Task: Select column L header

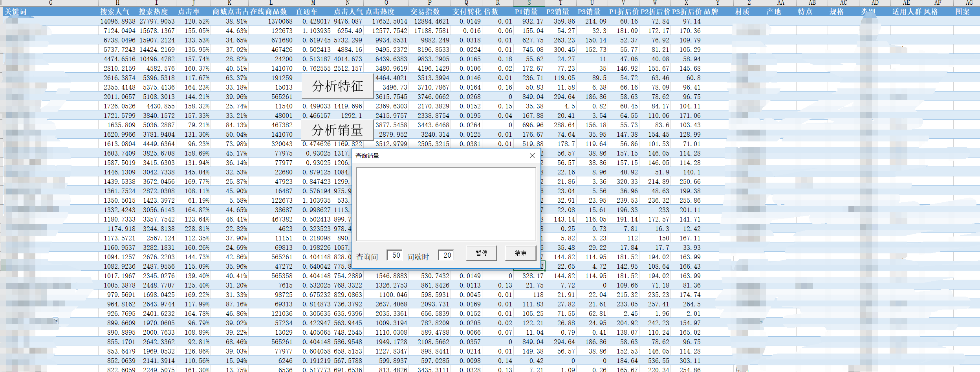Action: click(x=271, y=3)
